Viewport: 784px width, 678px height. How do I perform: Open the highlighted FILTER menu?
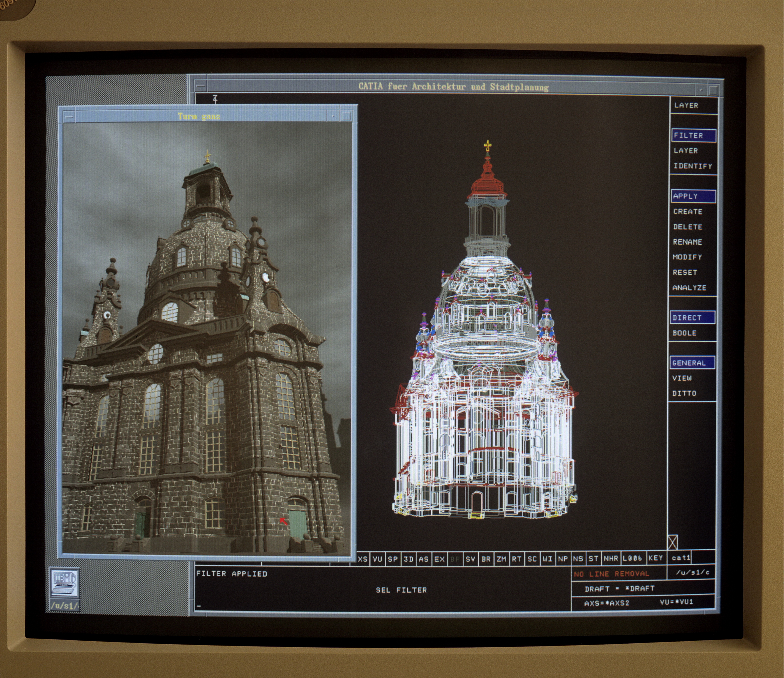click(694, 136)
